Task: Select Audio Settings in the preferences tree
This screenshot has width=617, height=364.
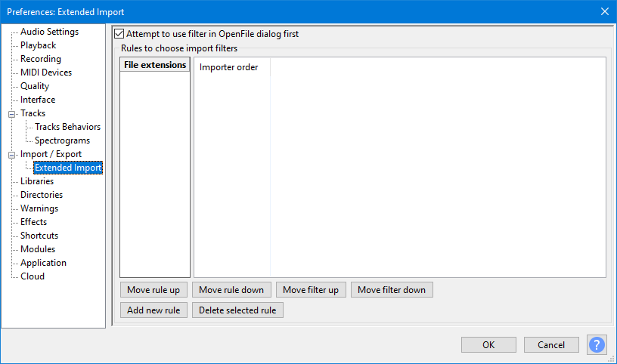Action: (50, 32)
